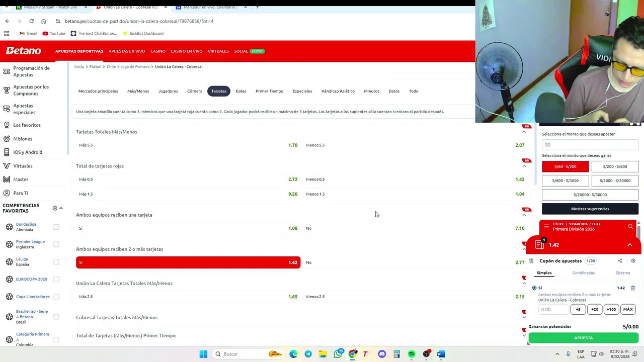Choose S/60 - S/200 winnings range
This screenshot has height=362, width=644.
(x=565, y=166)
